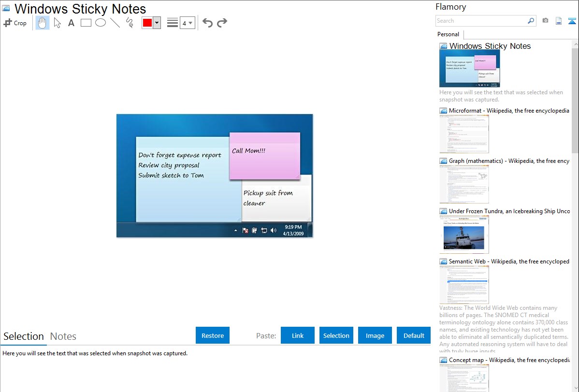The width and height of the screenshot is (579, 392).
Task: Click the blue upload icon at panel top
Action: click(572, 21)
